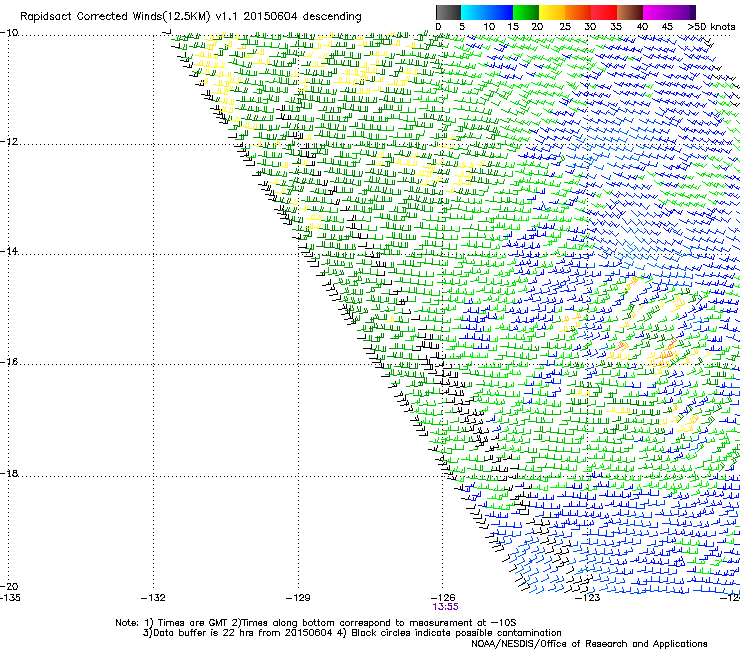Click the green 15-20 knots color swatch

tap(526, 12)
